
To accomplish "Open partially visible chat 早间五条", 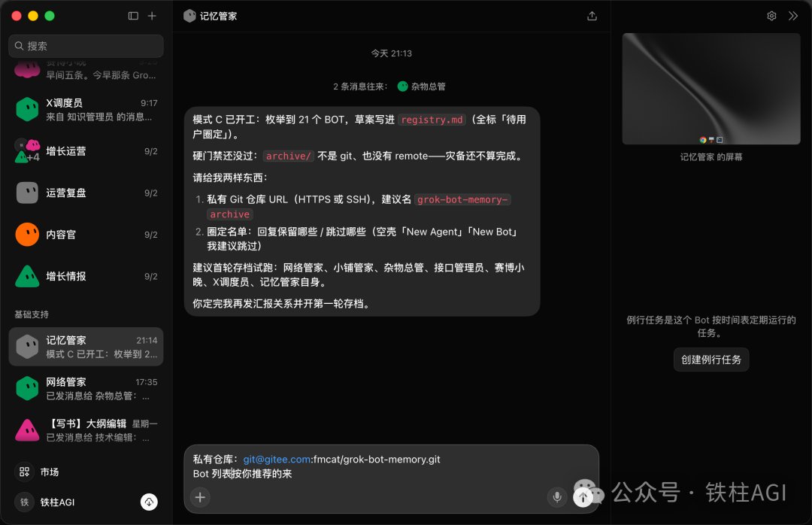I will point(86,71).
